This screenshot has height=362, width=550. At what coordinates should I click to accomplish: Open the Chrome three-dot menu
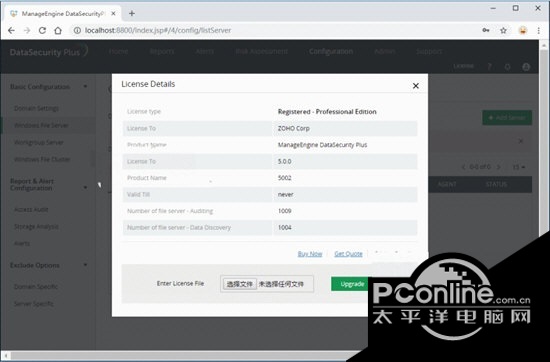point(538,31)
